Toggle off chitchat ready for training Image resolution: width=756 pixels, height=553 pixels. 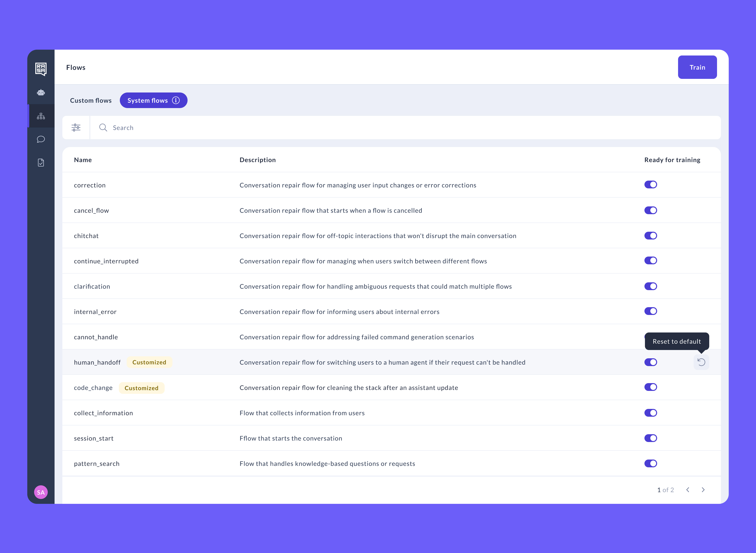(x=651, y=236)
